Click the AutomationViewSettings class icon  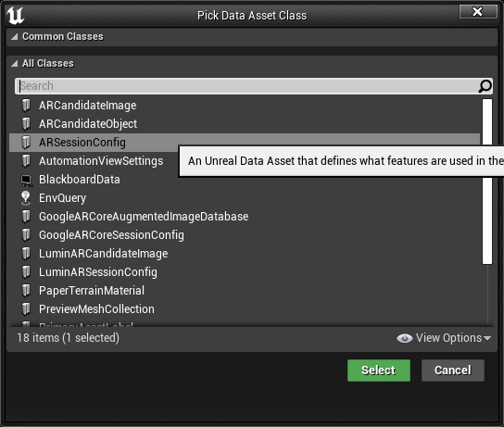coord(26,160)
